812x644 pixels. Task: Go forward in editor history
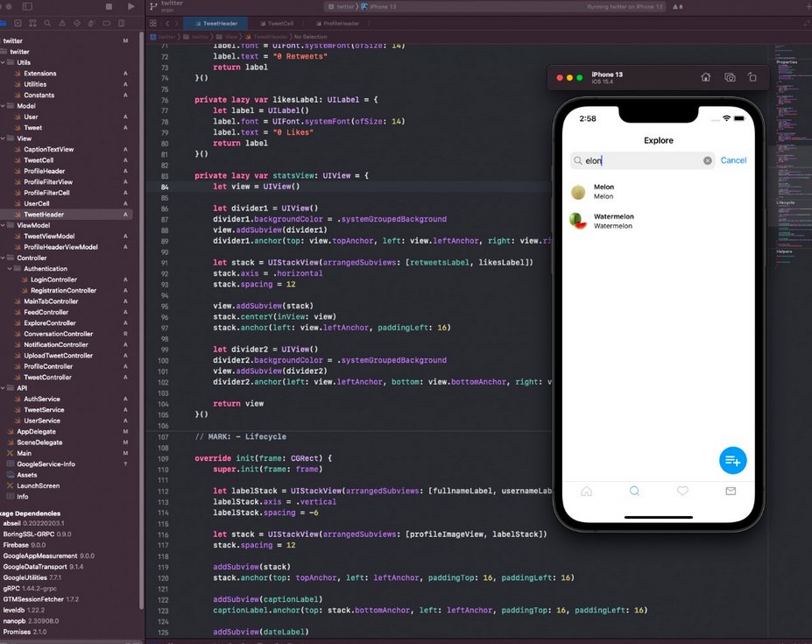(x=176, y=24)
